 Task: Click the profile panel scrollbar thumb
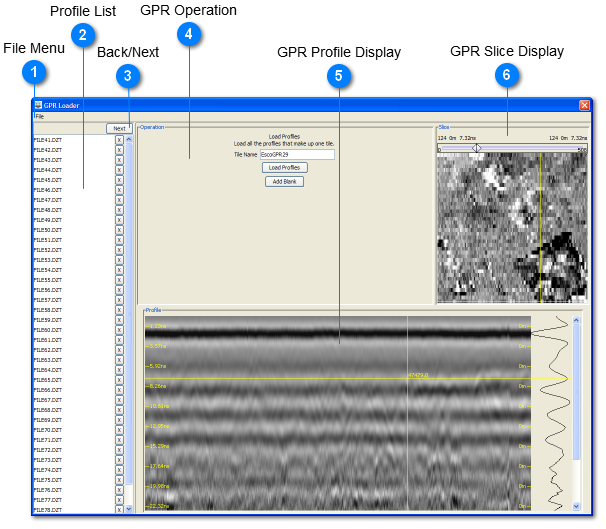[x=576, y=392]
